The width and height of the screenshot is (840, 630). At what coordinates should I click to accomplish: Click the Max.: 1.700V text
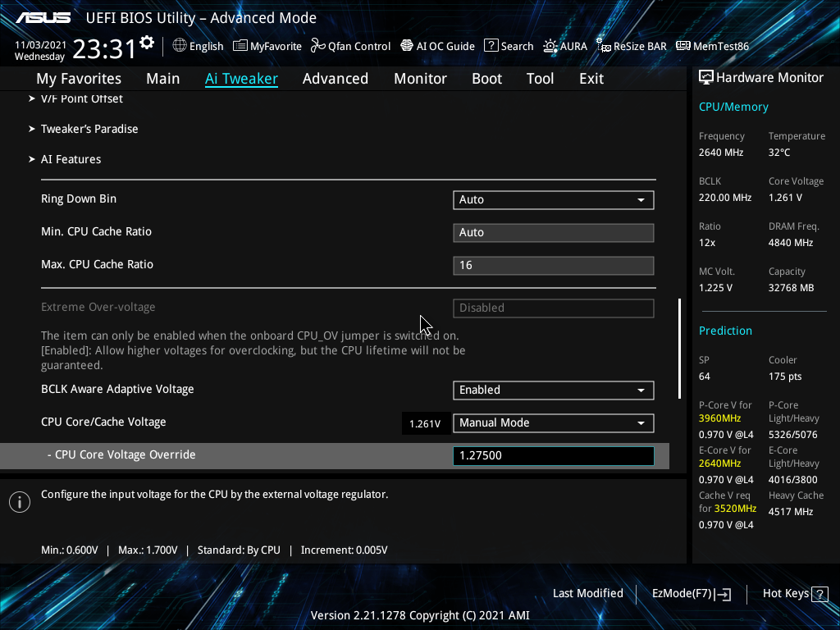click(148, 550)
